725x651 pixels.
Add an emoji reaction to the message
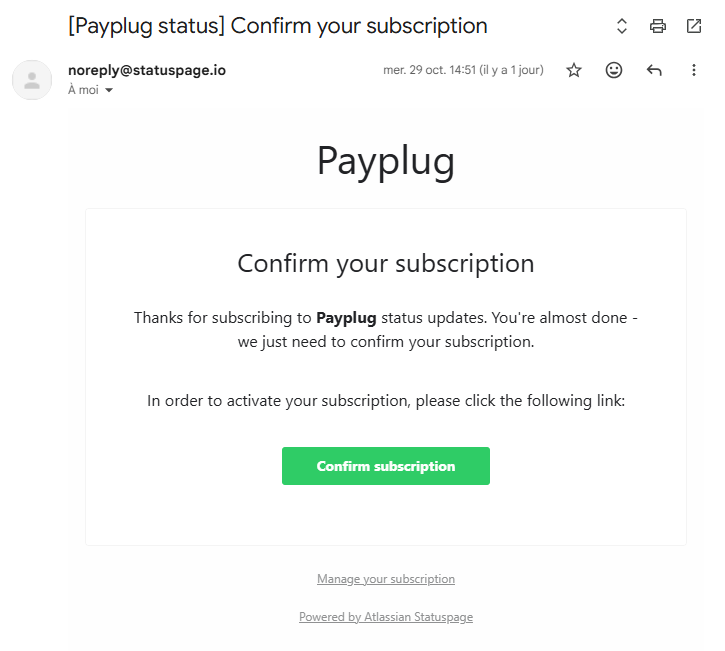(614, 70)
